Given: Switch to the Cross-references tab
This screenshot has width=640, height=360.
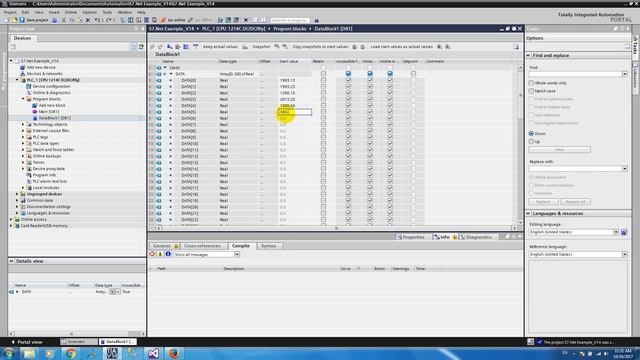Looking at the screenshot, I should click(202, 246).
